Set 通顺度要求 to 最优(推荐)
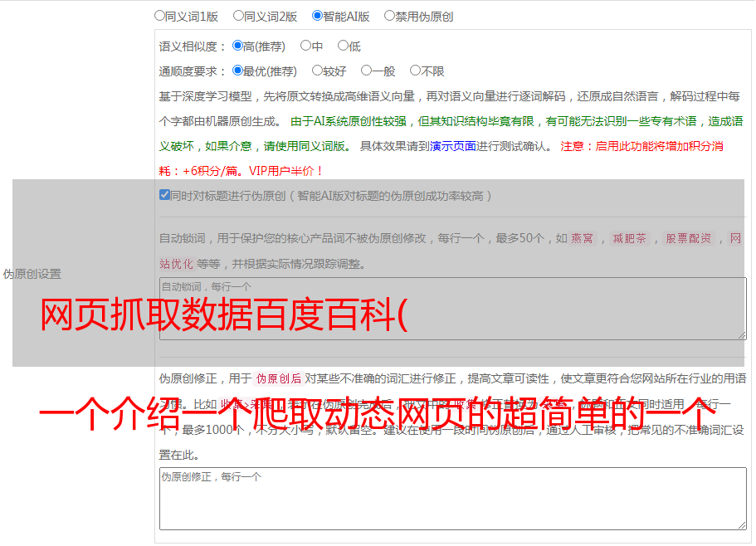 point(237,71)
